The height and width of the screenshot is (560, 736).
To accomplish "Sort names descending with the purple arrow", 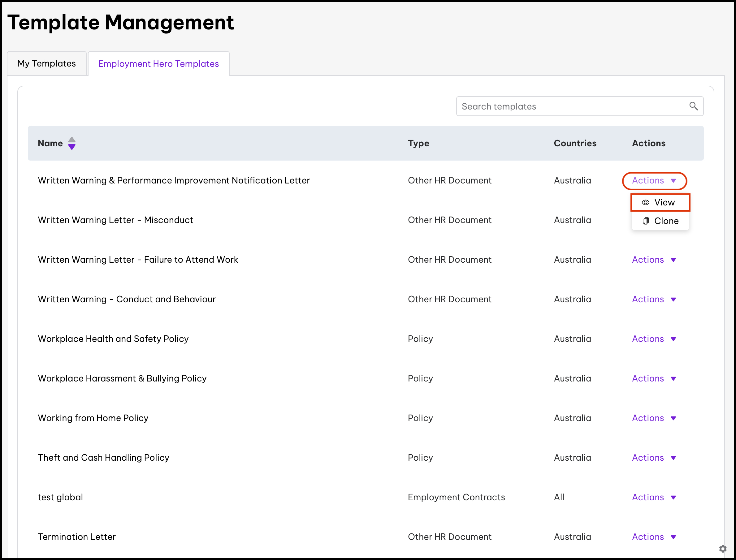I will coord(72,147).
